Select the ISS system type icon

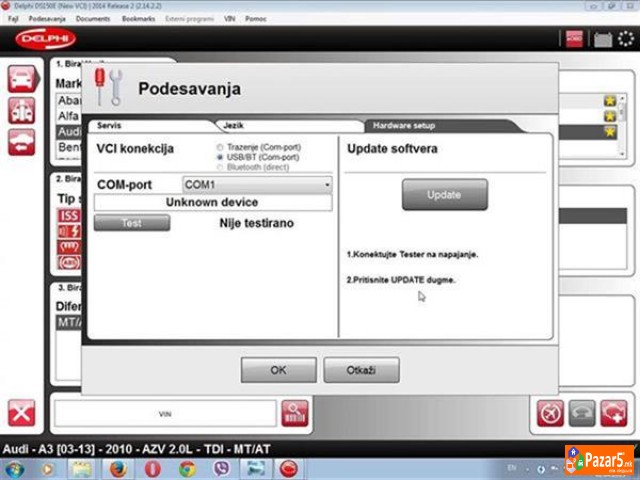tap(69, 216)
